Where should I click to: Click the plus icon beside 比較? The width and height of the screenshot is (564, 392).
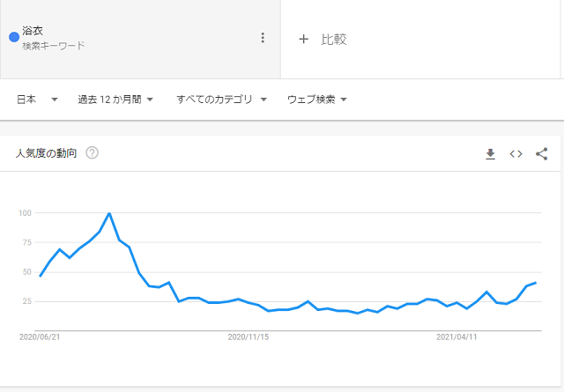303,39
